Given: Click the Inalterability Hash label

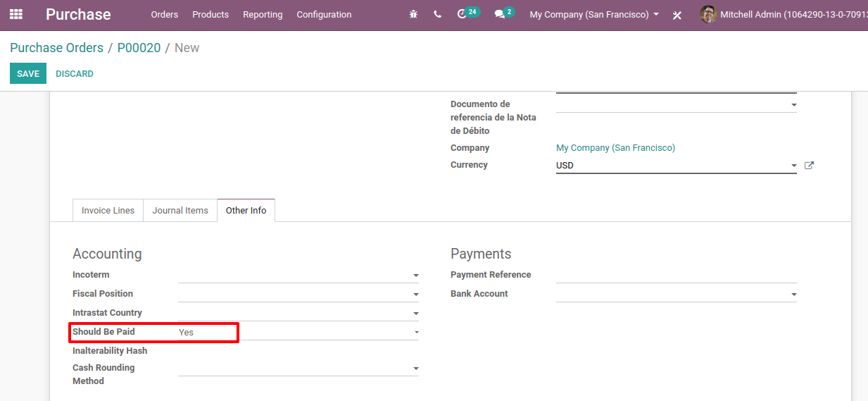Looking at the screenshot, I should pyautogui.click(x=110, y=351).
